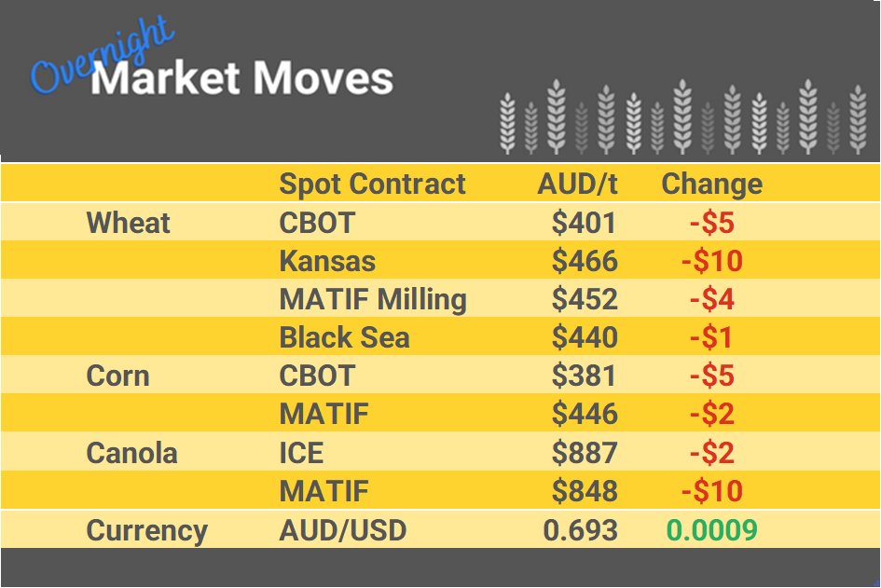
Task: Click the "Currency" row label
Action: pyautogui.click(x=146, y=530)
